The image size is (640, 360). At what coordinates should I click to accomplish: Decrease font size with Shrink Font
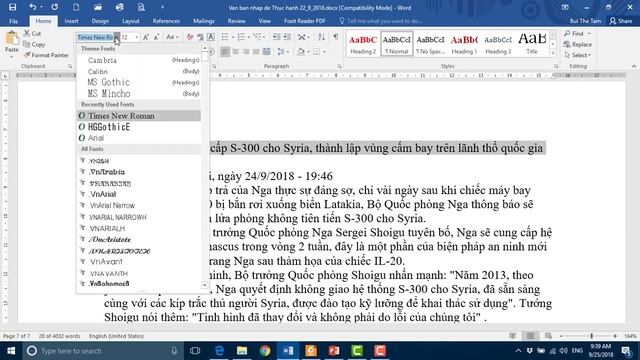point(156,37)
